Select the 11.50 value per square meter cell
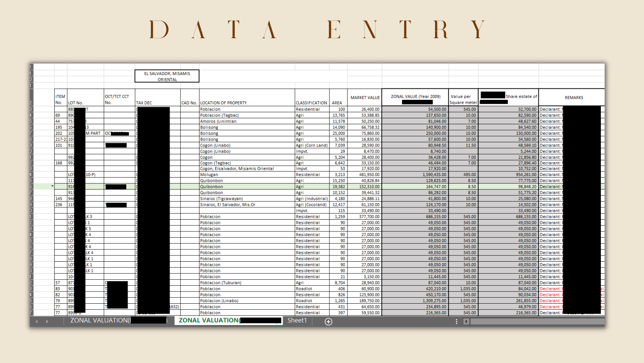 [463, 145]
